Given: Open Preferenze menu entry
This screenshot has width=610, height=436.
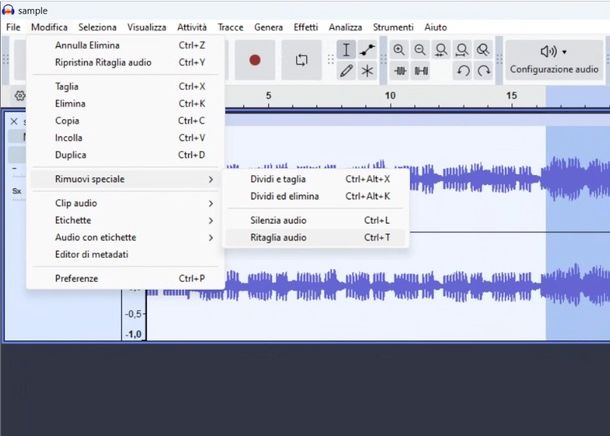Looking at the screenshot, I should (x=125, y=278).
